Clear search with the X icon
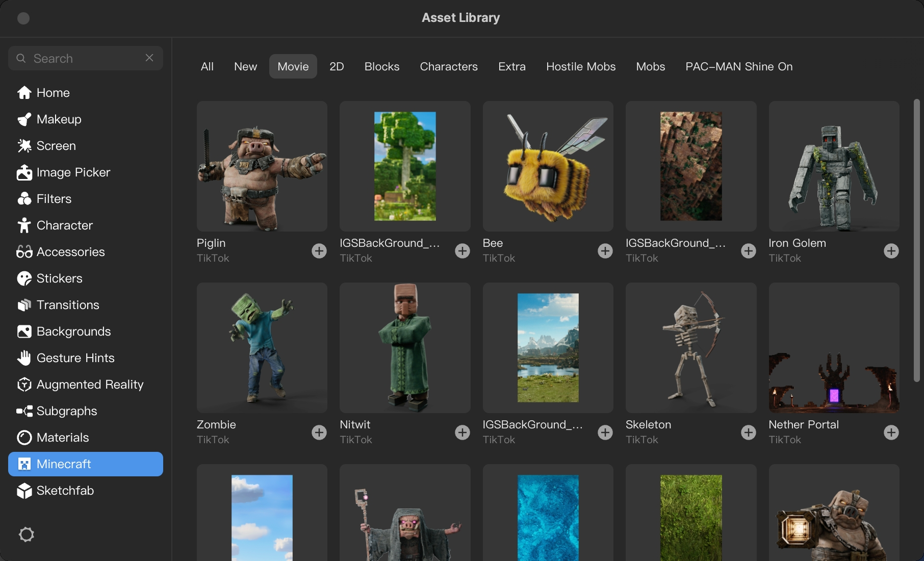Screen dimensions: 924x561 [149, 58]
